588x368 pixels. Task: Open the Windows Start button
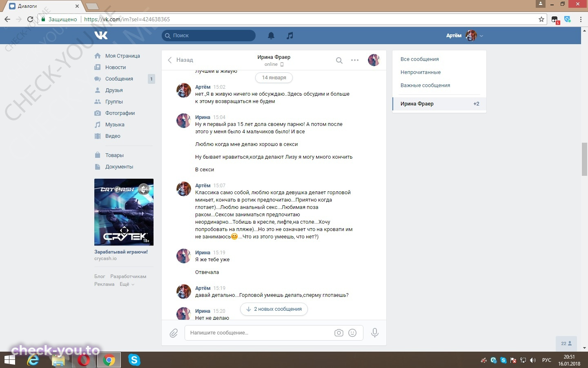pos(9,360)
